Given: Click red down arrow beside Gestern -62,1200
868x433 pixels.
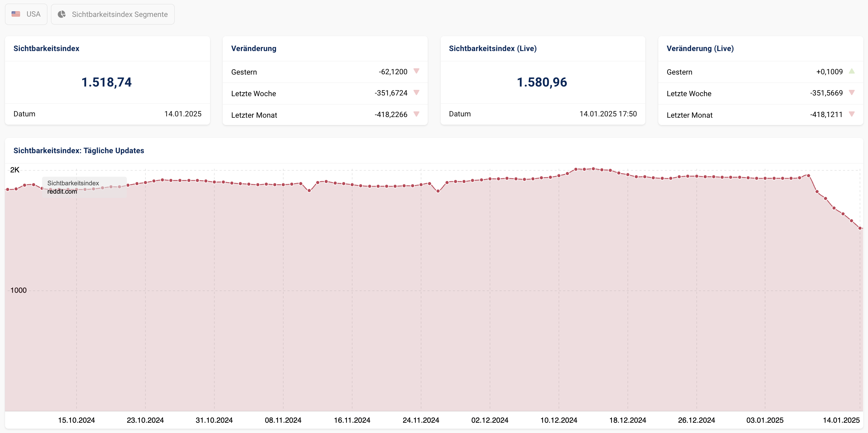Looking at the screenshot, I should [x=416, y=71].
